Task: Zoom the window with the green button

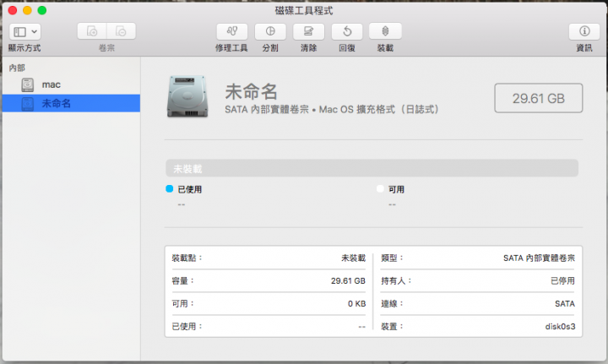Action: click(x=42, y=10)
